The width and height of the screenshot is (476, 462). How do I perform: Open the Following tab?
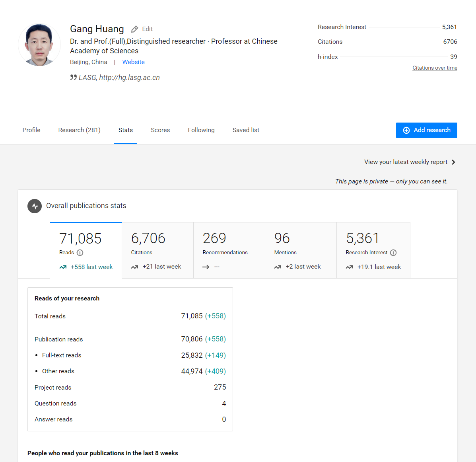(x=201, y=130)
